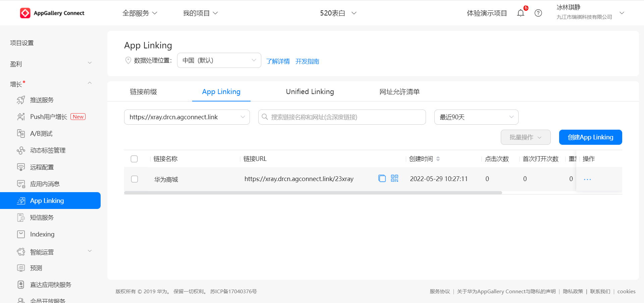Click the https://xray.drcn.agconnect.link/23xray URL text
644x303 pixels.
point(299,179)
